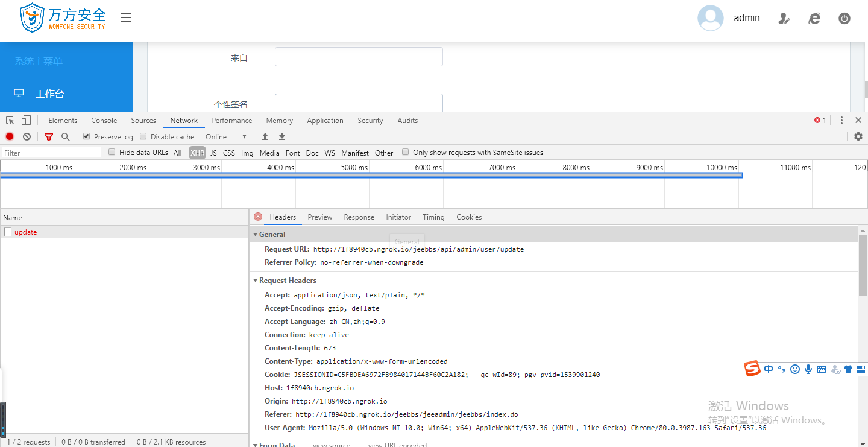Toggle the red filter funnel icon
868x447 pixels.
point(49,137)
